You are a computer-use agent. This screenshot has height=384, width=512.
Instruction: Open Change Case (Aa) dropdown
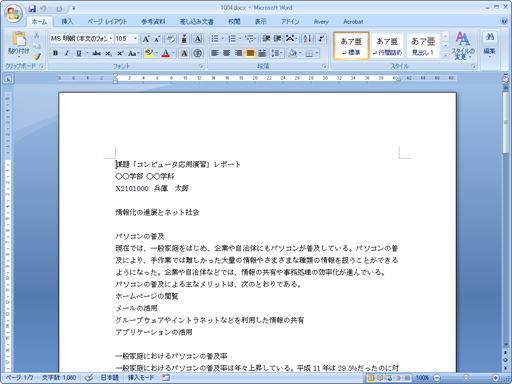134,53
